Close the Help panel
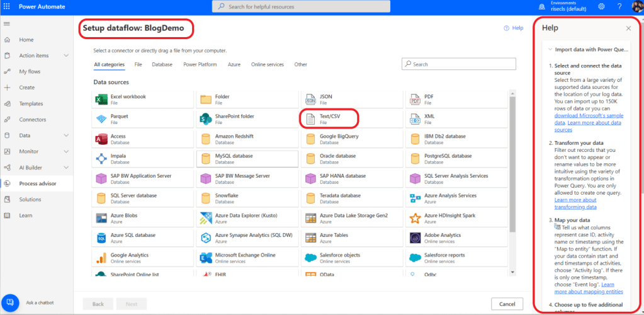Image resolution: width=644 pixels, height=315 pixels. click(x=628, y=28)
